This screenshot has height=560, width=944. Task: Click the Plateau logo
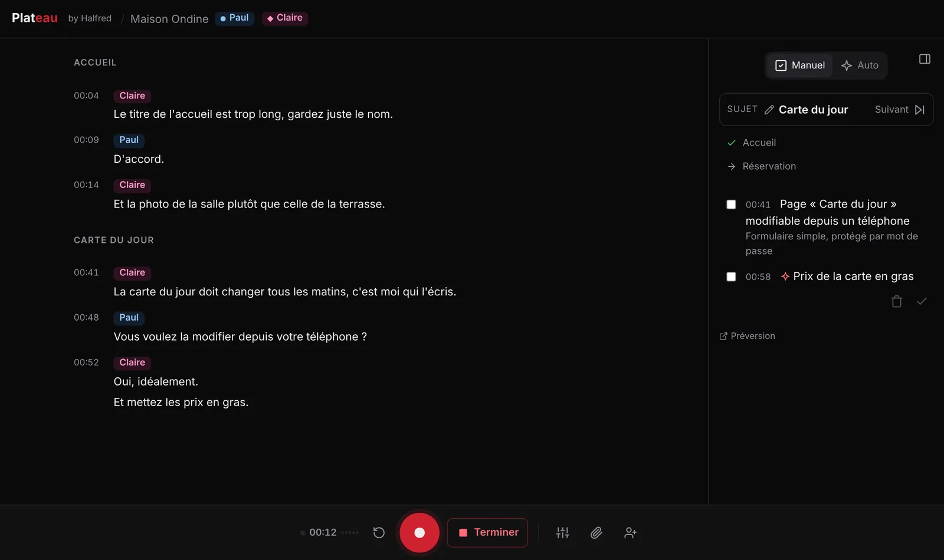click(x=35, y=18)
